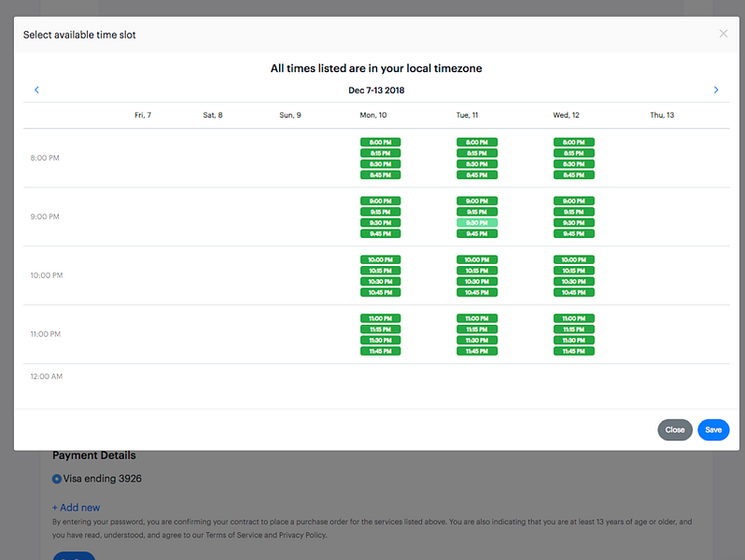Select 10:00 PM slot on Tue, 11

click(477, 259)
